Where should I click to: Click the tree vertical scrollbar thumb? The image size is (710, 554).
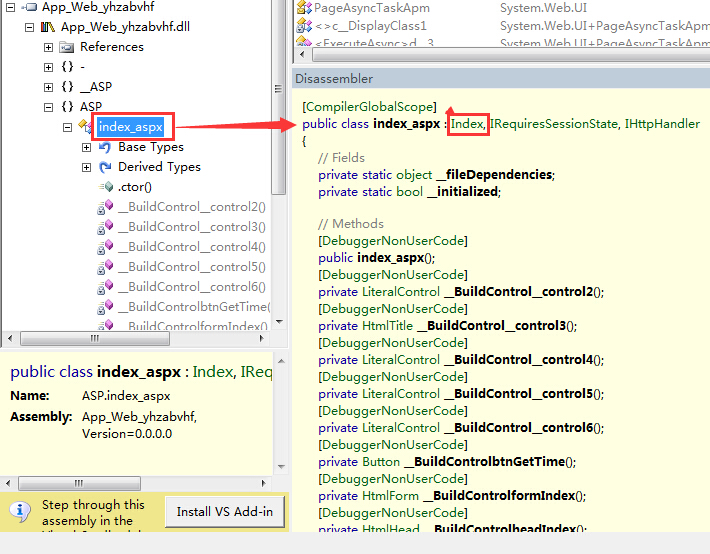[279, 96]
